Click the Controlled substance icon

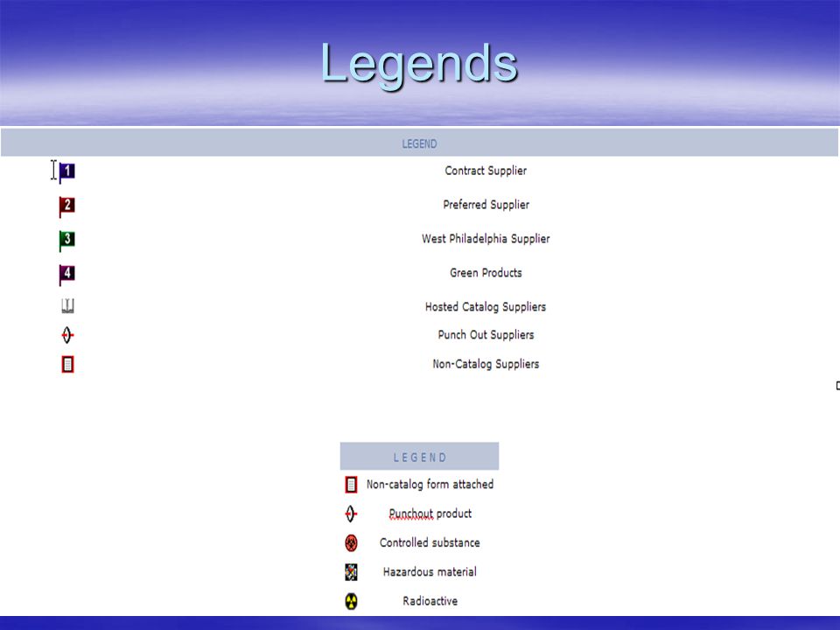pyautogui.click(x=351, y=542)
